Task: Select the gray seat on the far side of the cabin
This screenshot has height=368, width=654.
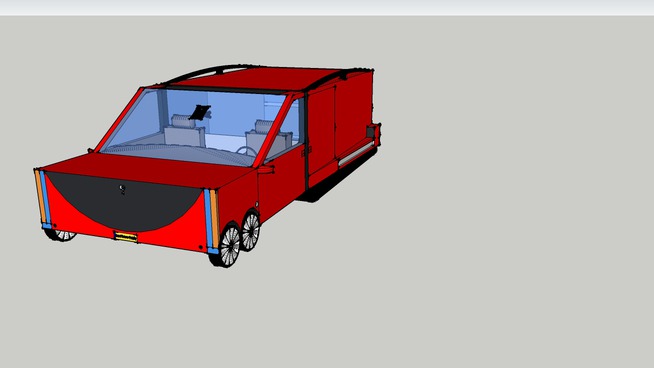Action: pos(184,131)
